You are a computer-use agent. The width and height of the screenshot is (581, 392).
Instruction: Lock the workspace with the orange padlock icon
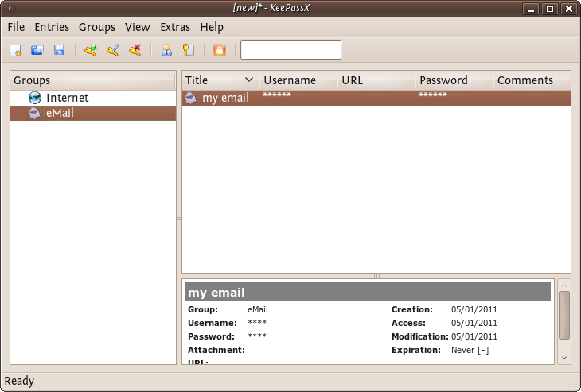[220, 50]
